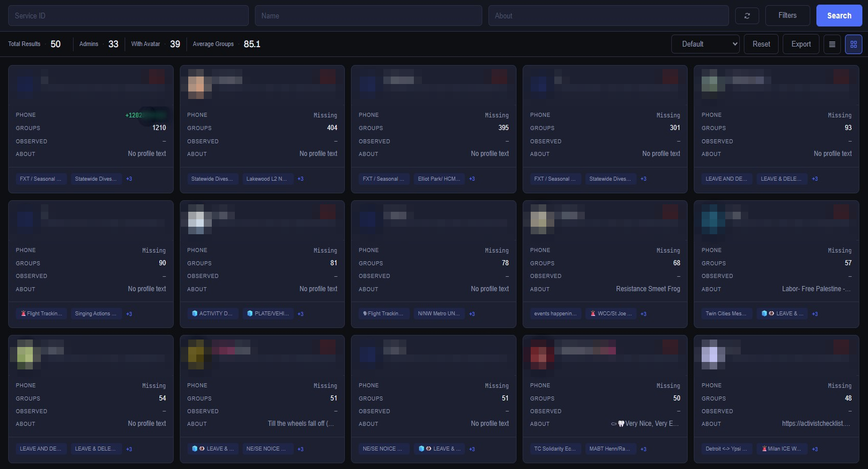Click the 'Resistance Smeet Frog' about text
The width and height of the screenshot is (868, 469).
648,289
